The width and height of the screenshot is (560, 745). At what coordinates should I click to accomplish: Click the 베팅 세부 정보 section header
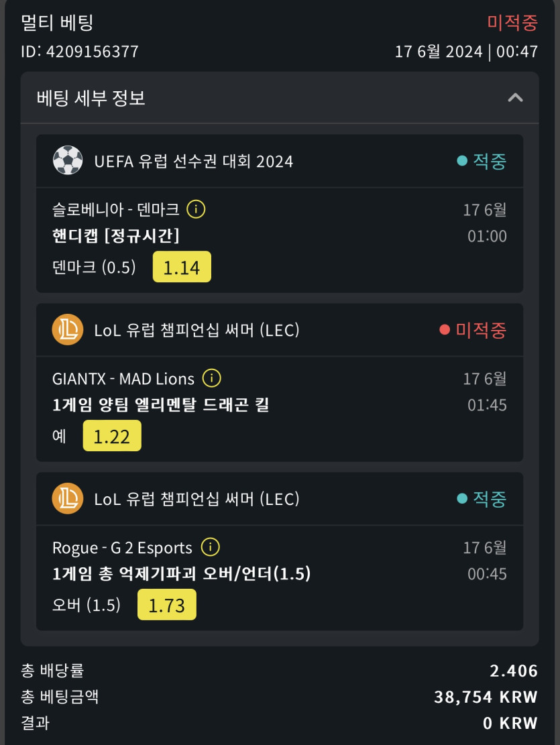pos(91,98)
